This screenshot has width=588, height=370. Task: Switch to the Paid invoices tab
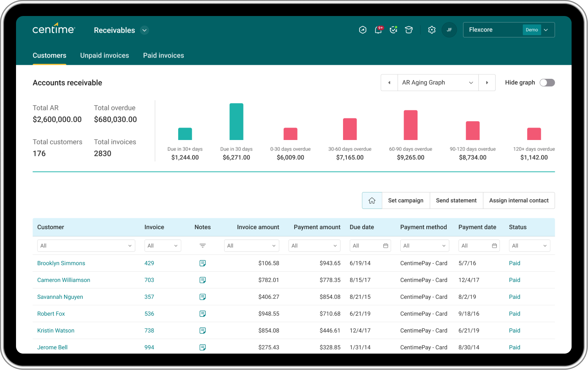pos(163,55)
